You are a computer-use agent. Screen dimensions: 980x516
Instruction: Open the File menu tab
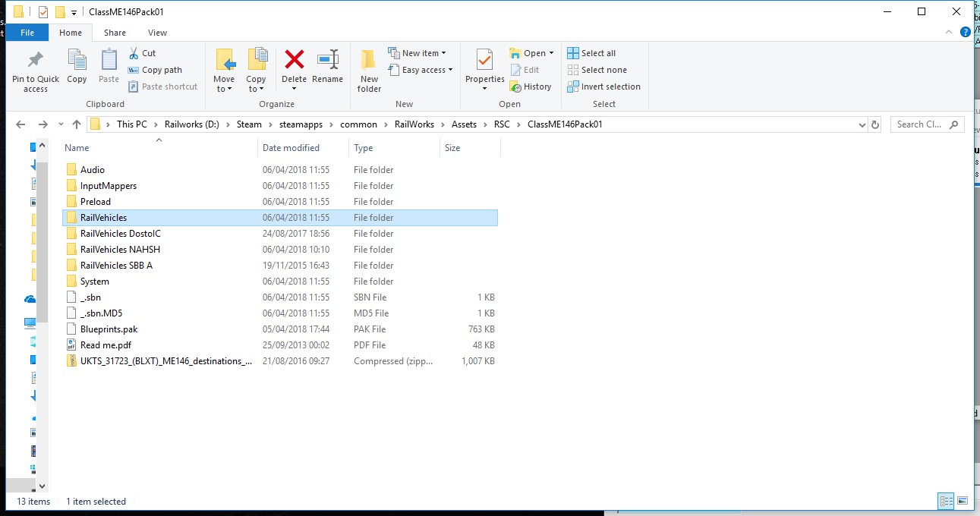point(27,33)
